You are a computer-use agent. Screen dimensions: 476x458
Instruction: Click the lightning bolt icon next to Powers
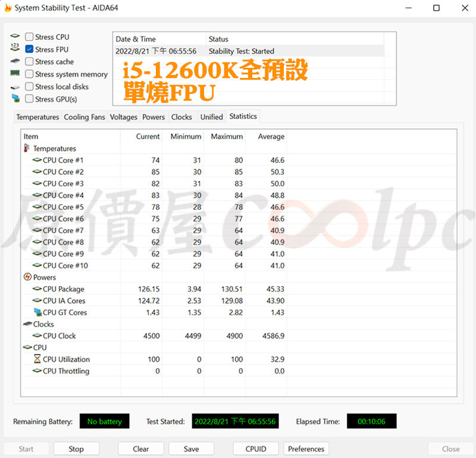click(x=27, y=277)
